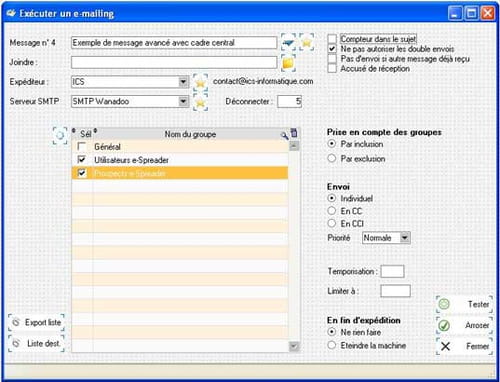Open the Serveur SMTP dropdown showing SMTP Wanadoo
Screen dimensions: 500x382
click(183, 101)
